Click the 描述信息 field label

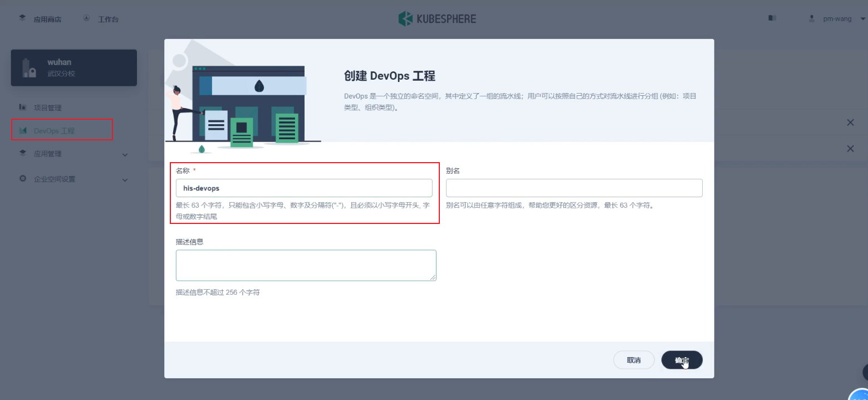[x=189, y=242]
